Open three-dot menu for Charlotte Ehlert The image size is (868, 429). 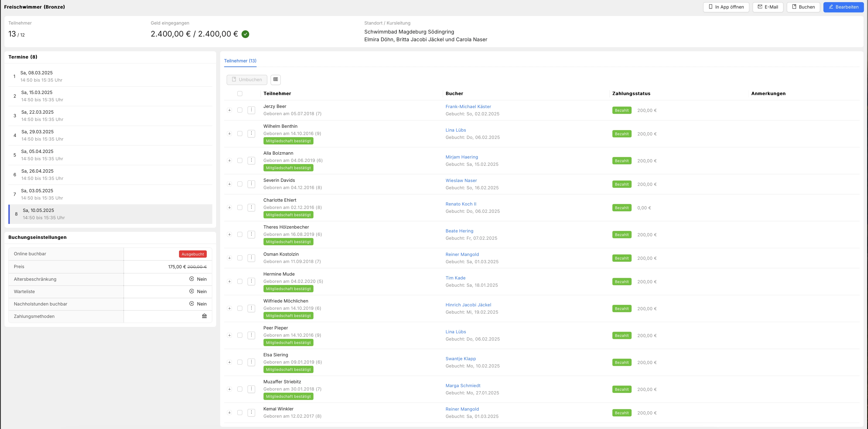tap(251, 207)
